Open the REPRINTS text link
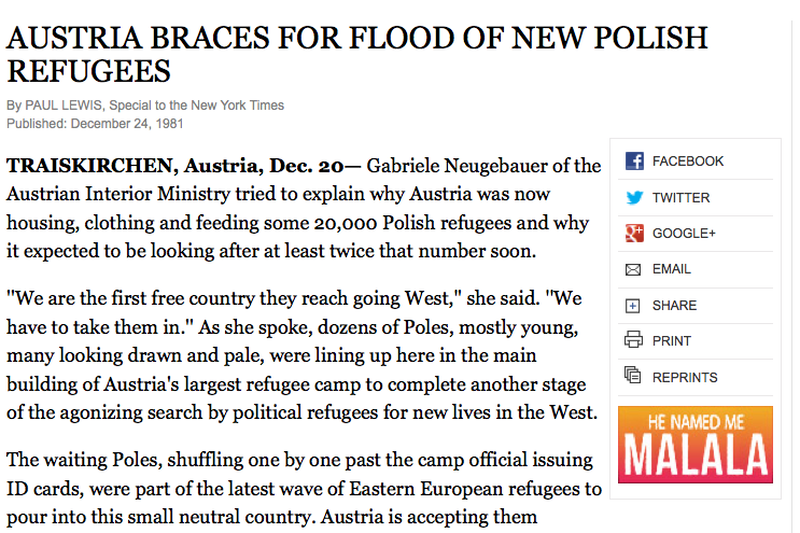Viewport: 800px width, 533px height. click(685, 377)
